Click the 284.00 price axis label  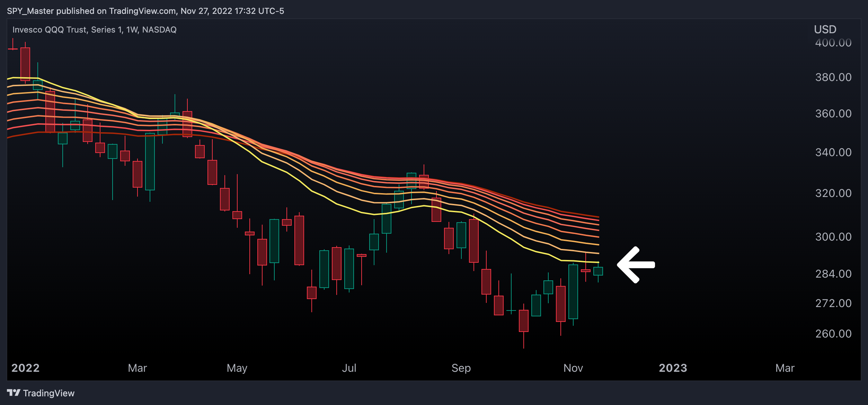pyautogui.click(x=833, y=274)
